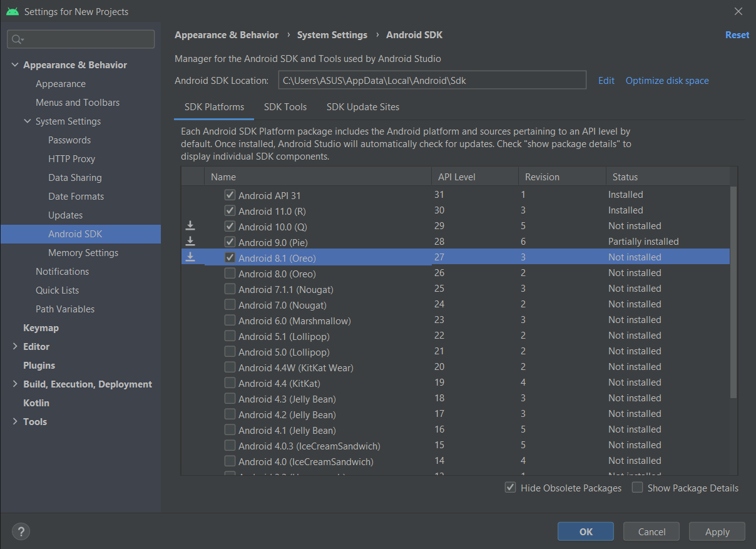This screenshot has height=549, width=756.
Task: Click the Name column header
Action: point(318,177)
